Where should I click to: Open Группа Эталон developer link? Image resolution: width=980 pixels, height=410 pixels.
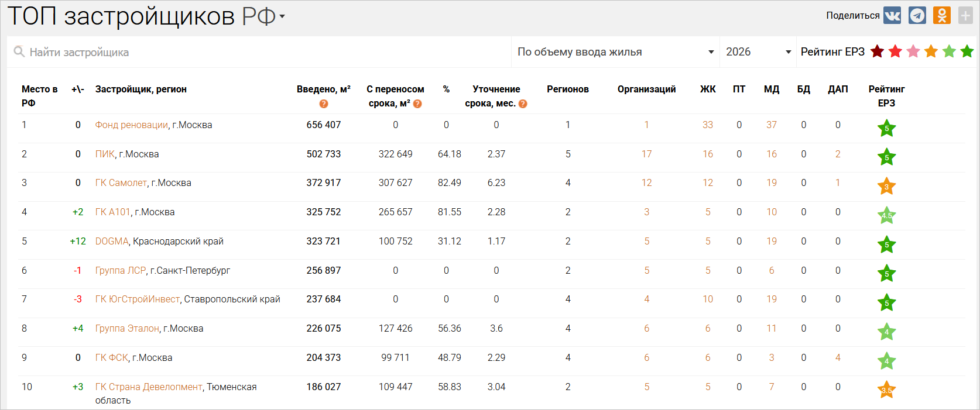(x=127, y=328)
